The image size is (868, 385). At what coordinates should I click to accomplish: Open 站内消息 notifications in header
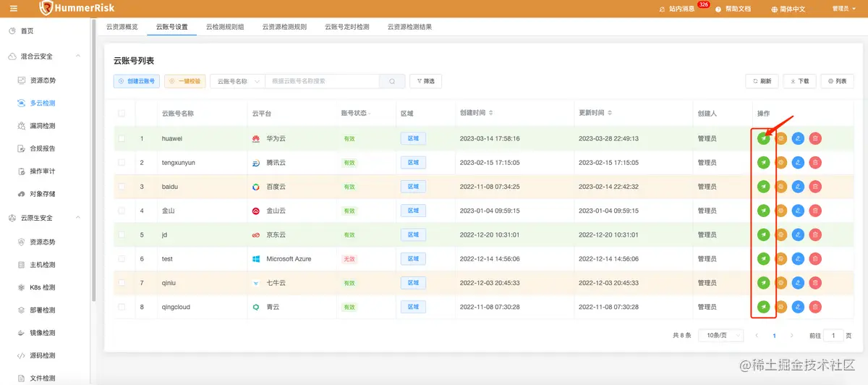pyautogui.click(x=681, y=9)
